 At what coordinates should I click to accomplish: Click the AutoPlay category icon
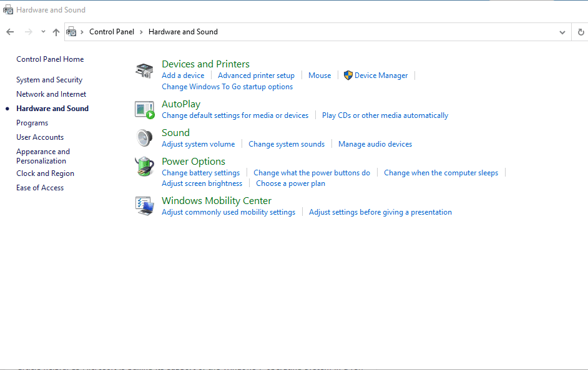coord(144,110)
